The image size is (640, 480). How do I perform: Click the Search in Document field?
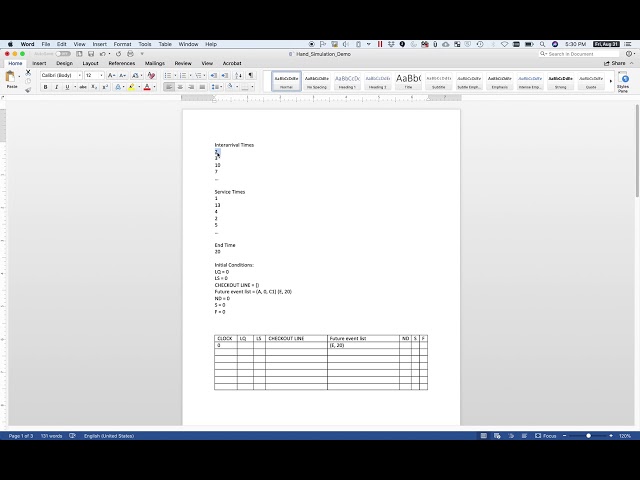tap(579, 54)
